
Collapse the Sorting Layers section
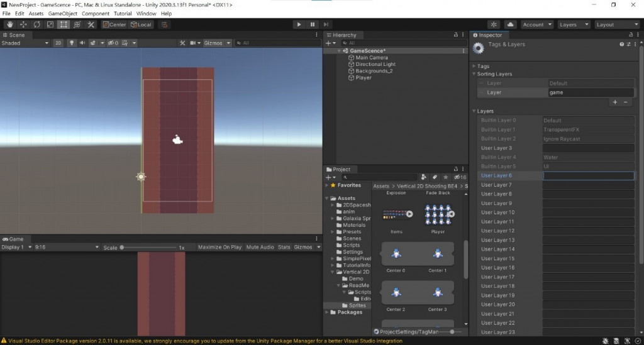coord(474,74)
